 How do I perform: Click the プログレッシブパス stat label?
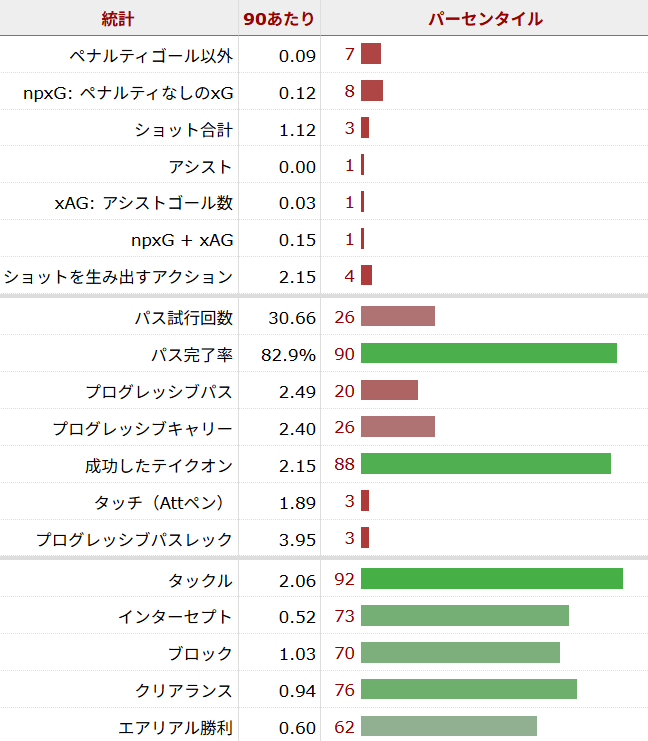[x=159, y=391]
